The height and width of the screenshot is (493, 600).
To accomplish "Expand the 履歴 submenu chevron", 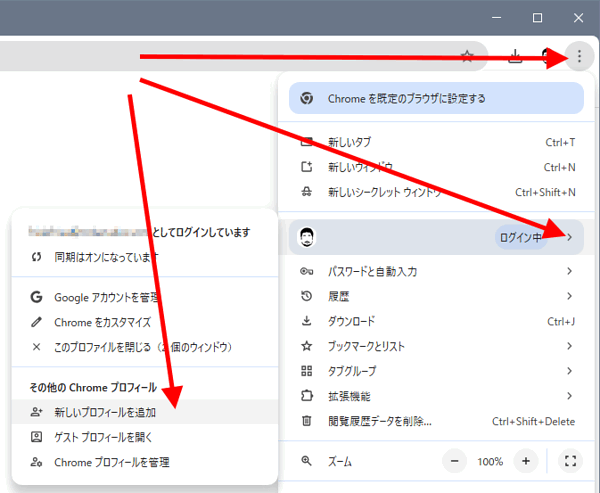I will pyautogui.click(x=569, y=296).
